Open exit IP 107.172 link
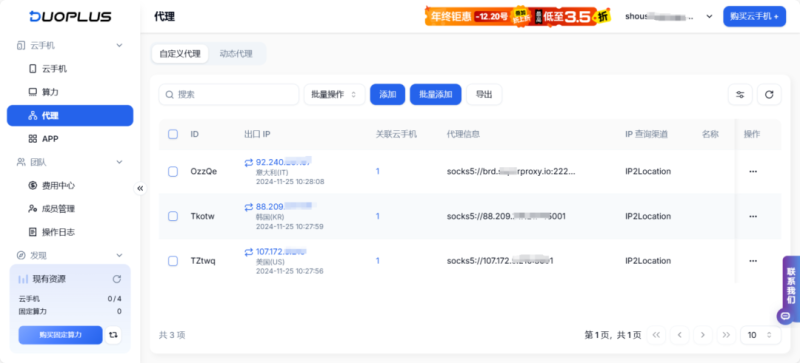The image size is (800, 363). 282,252
